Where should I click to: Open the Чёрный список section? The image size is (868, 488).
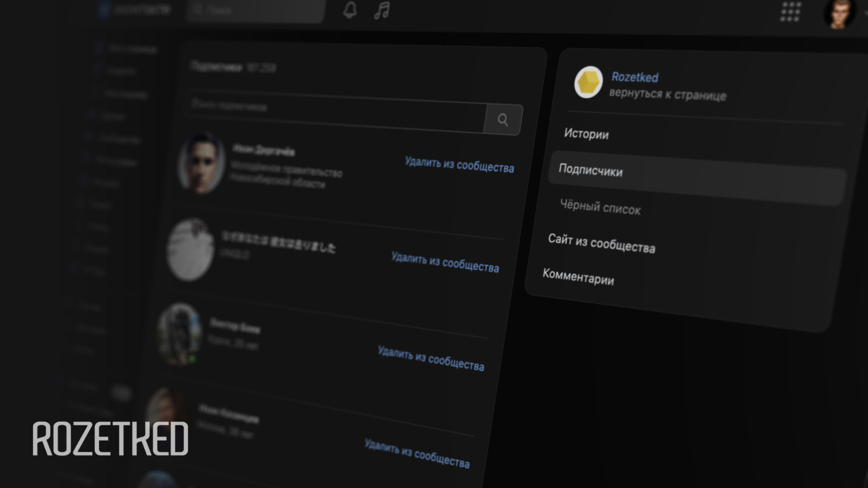click(600, 207)
